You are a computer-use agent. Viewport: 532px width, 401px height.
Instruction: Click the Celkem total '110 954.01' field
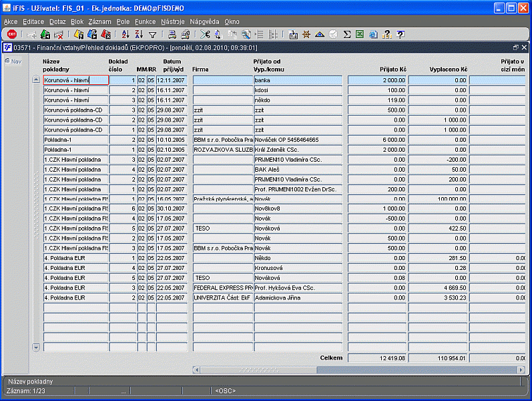tap(438, 358)
